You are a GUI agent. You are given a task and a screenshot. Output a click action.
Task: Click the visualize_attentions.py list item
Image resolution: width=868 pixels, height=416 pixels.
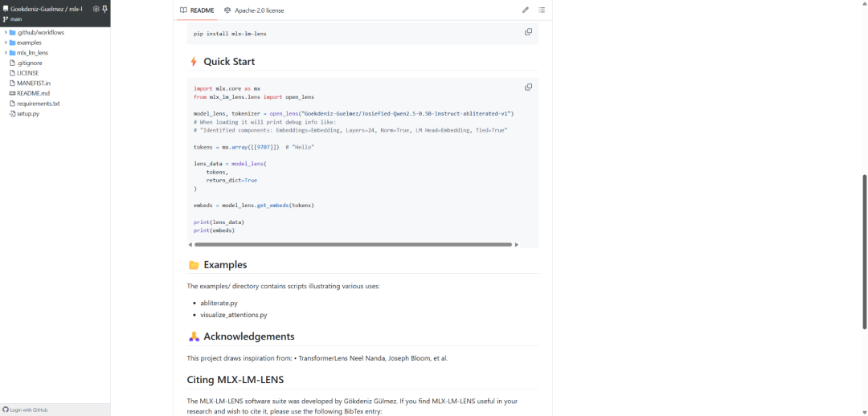(234, 315)
